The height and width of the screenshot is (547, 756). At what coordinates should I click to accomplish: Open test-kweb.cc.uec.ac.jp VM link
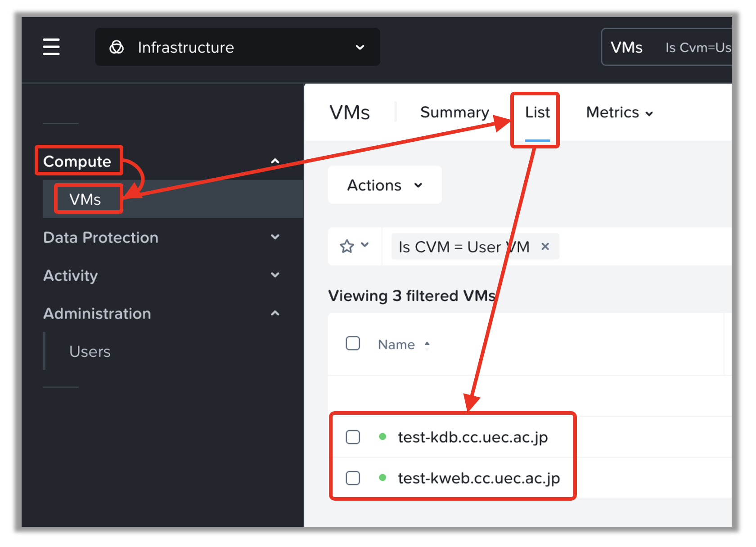click(478, 478)
